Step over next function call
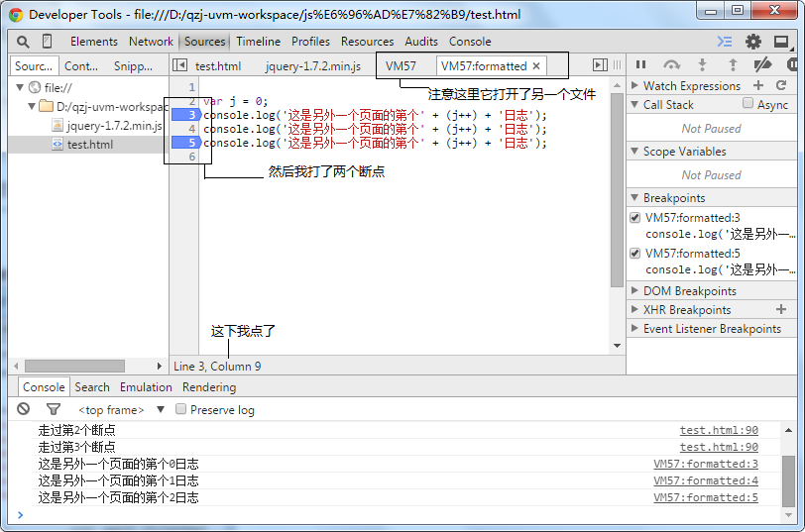This screenshot has height=532, width=805. 671,64
